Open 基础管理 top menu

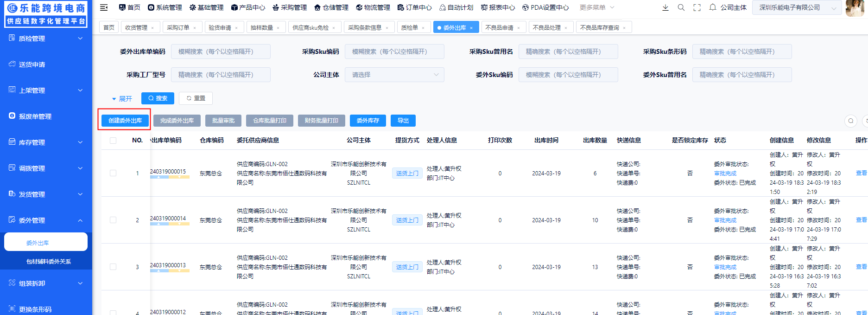click(x=206, y=7)
